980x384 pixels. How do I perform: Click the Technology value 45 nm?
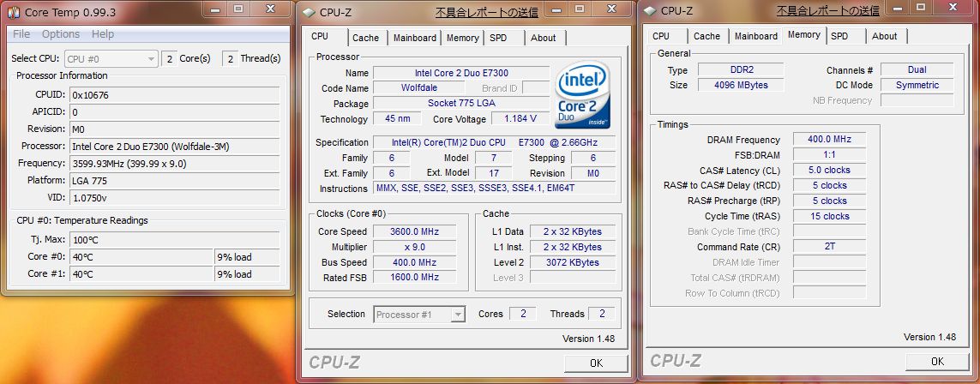[397, 118]
